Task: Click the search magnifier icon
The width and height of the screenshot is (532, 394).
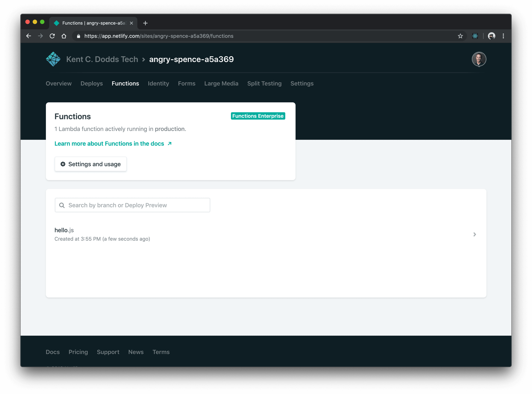Action: click(x=62, y=205)
